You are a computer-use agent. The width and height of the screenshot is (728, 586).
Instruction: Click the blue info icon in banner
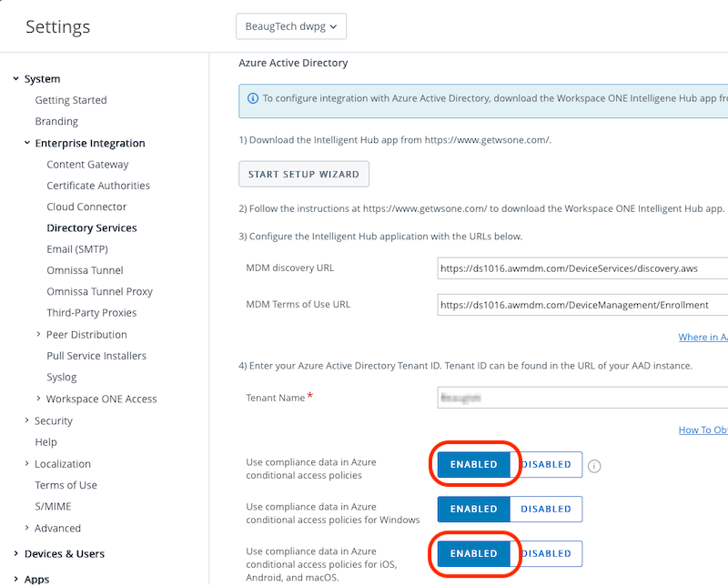251,98
